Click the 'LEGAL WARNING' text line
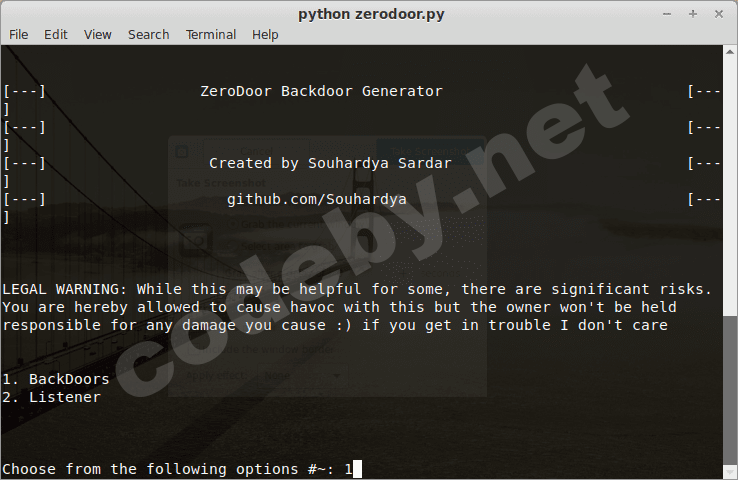 [x=357, y=289]
